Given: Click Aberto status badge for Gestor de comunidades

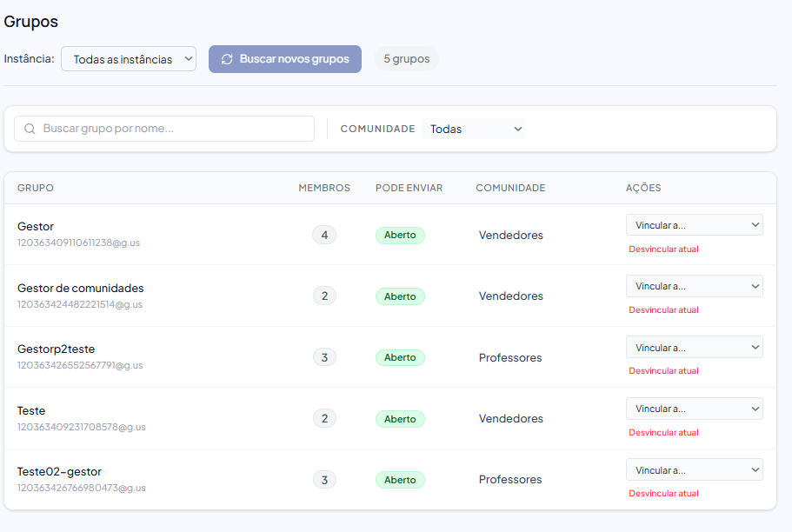Looking at the screenshot, I should pos(400,296).
